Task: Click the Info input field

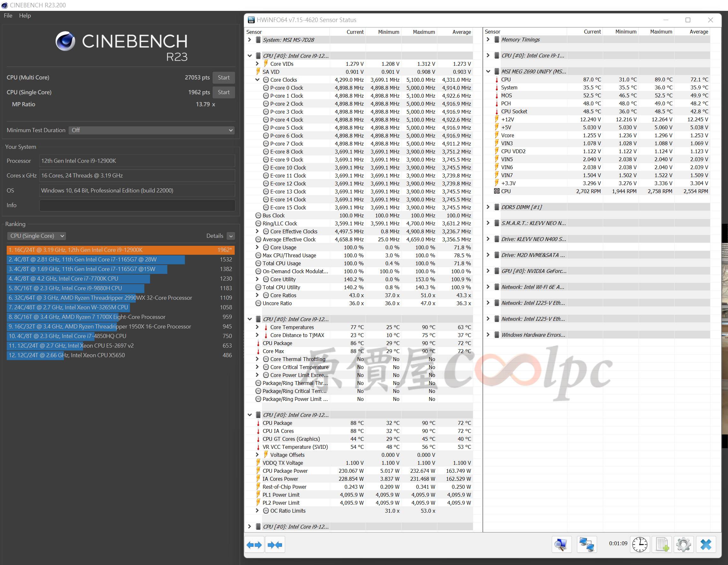Action: (137, 205)
